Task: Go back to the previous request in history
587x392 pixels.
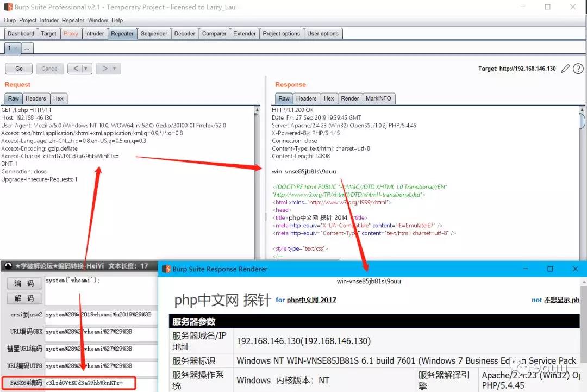Action: click(76, 69)
